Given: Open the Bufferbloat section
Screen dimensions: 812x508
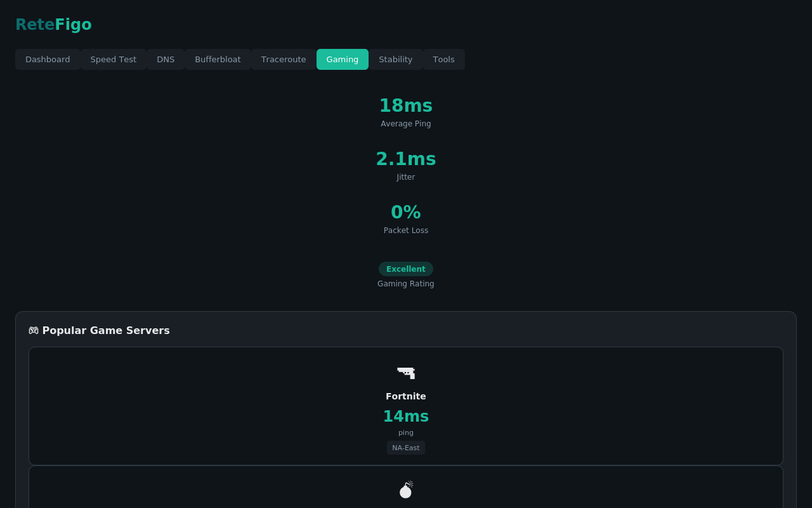Looking at the screenshot, I should 218,59.
